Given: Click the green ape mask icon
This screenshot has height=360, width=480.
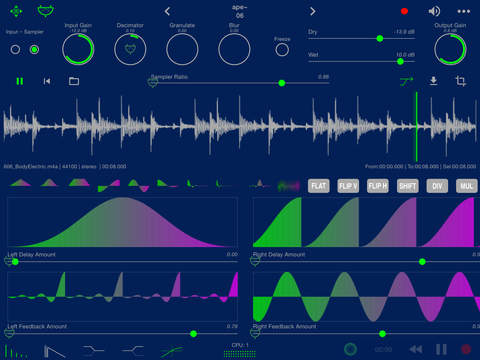Looking at the screenshot, I should (x=46, y=11).
